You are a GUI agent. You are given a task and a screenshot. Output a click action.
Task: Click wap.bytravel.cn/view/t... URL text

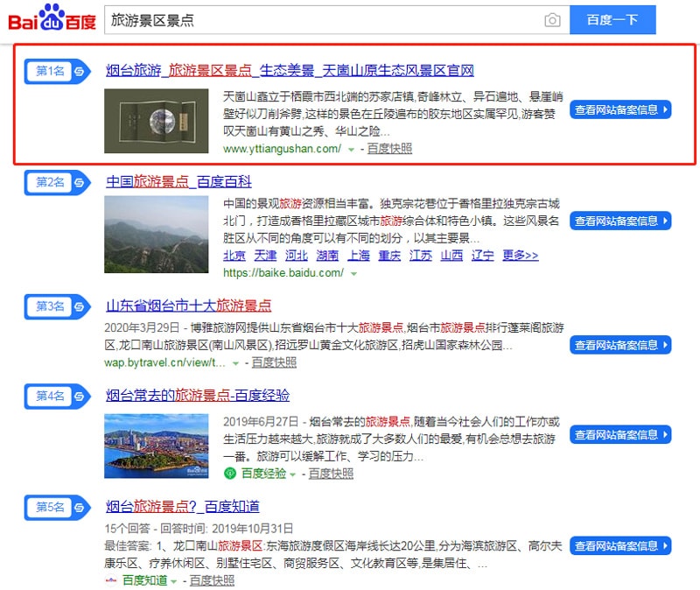164,362
